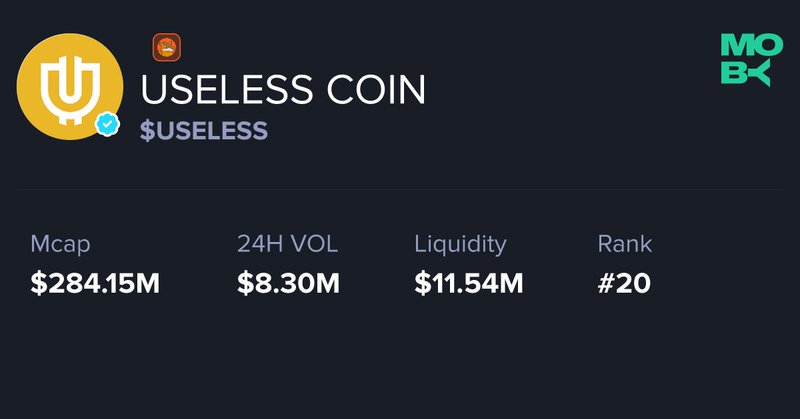This screenshot has width=800, height=419.
Task: Select the $11.54M liquidity value
Action: point(468,283)
